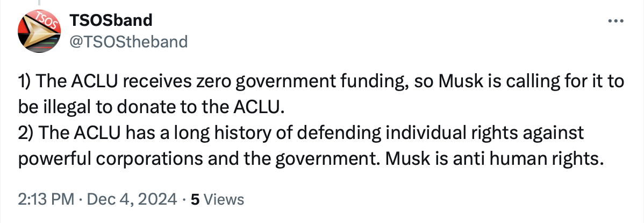
Task: Open the 2:13 PM timestamp link
Action: pyautogui.click(x=46, y=200)
